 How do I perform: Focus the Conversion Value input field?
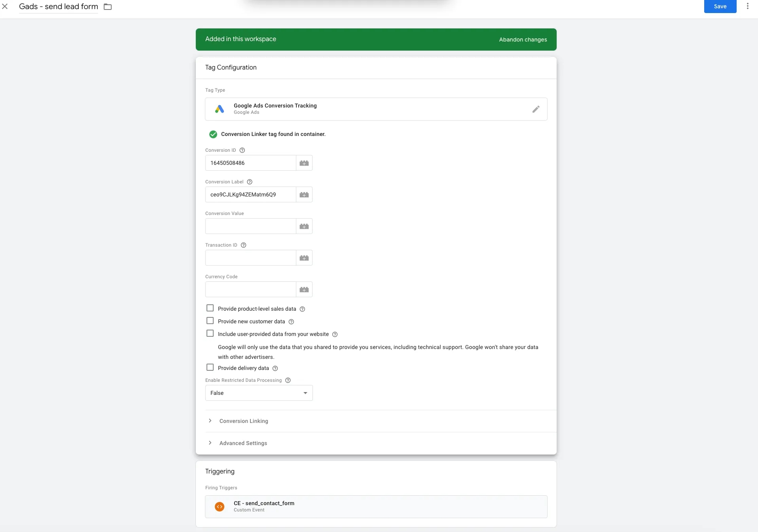tap(251, 226)
